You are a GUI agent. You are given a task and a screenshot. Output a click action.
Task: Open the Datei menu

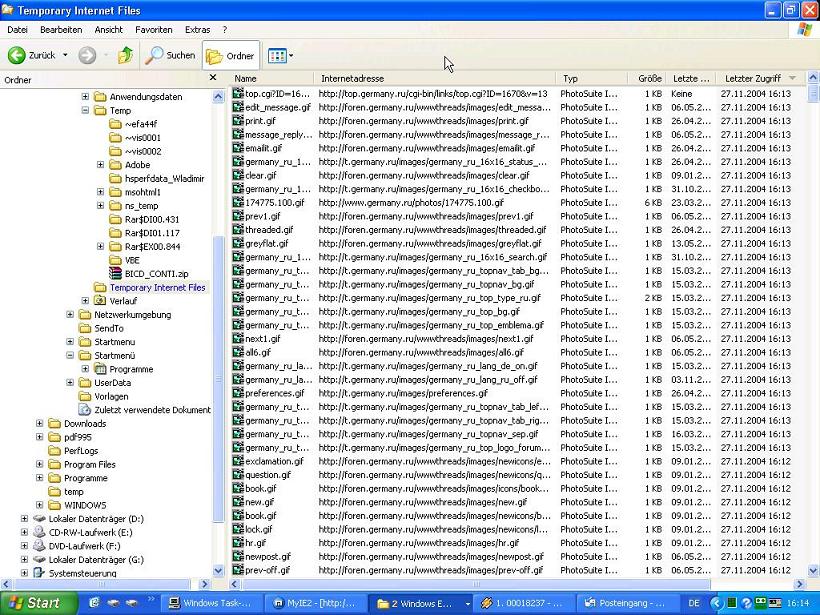17,30
